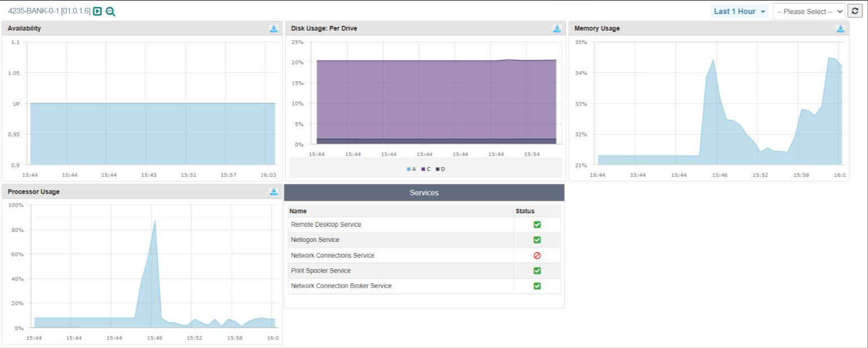Image resolution: width=868 pixels, height=348 pixels.
Task: Click the zoom-out magnifier icon in header
Action: 110,11
